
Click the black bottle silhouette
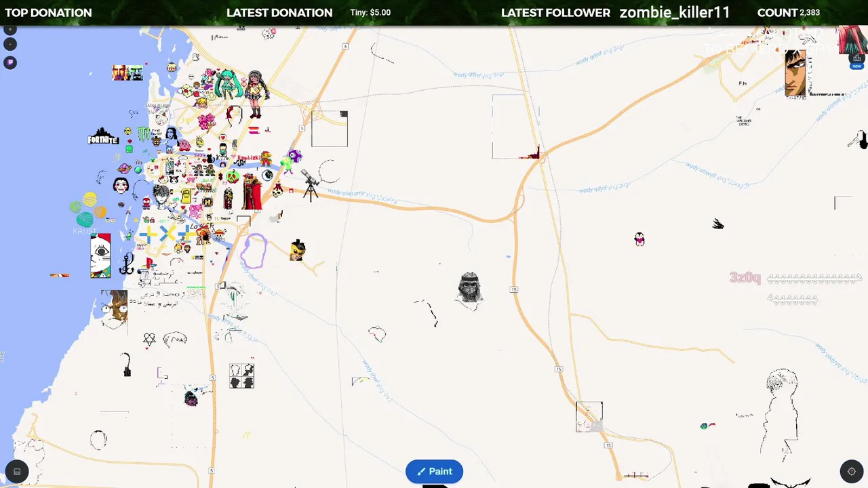click(126, 365)
